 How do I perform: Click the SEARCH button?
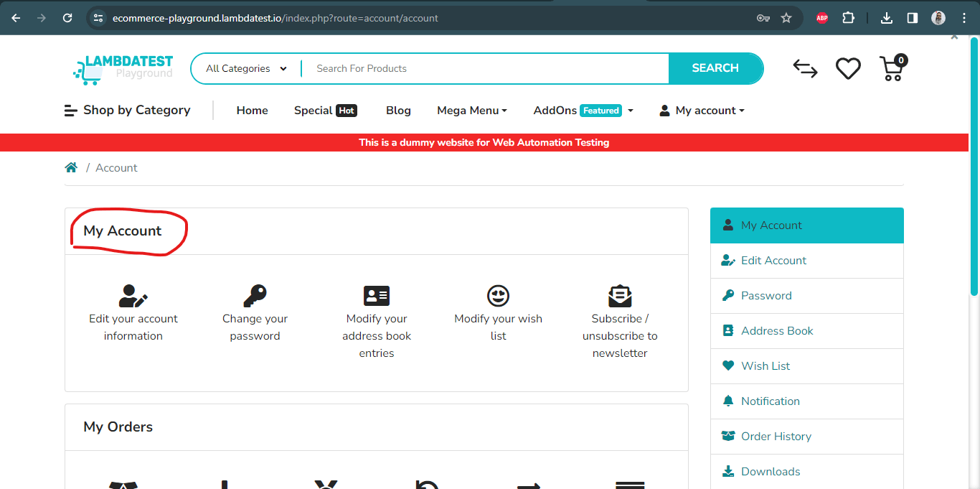pyautogui.click(x=715, y=68)
